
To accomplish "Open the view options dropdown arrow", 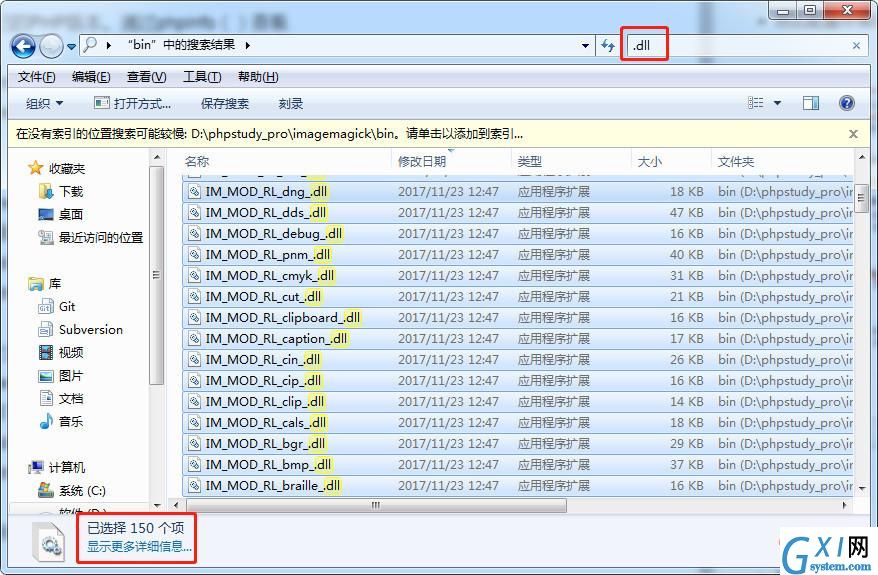I will tap(777, 103).
